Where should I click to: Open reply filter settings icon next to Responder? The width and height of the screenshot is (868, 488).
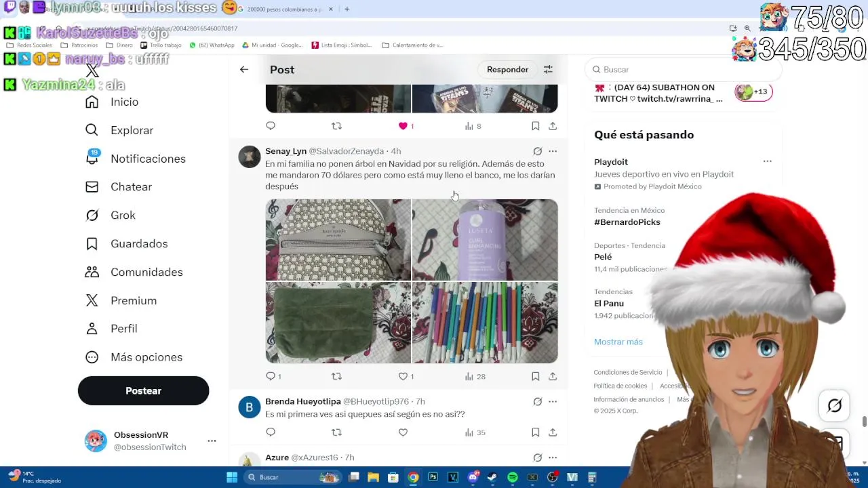pyautogui.click(x=548, y=69)
